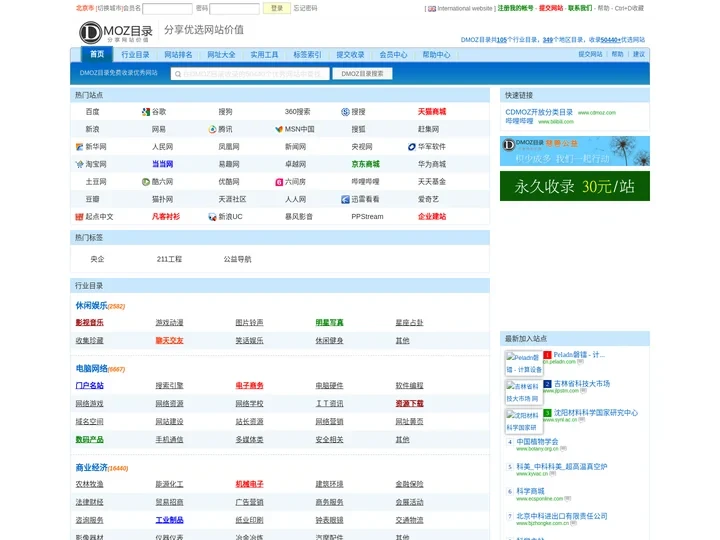The height and width of the screenshot is (540, 720).
Task: Click the 新浪UC icon
Action: [x=212, y=217]
